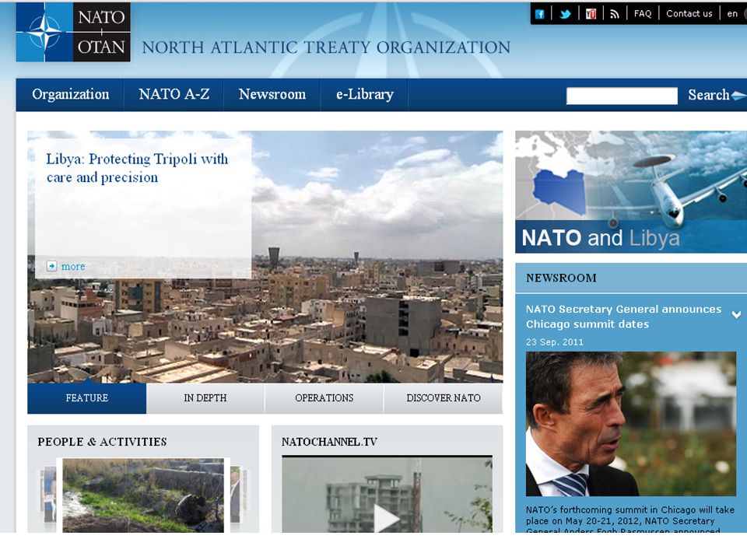The image size is (747, 560).
Task: Play the NATOCHANNEL.TV video
Action: coord(387,518)
